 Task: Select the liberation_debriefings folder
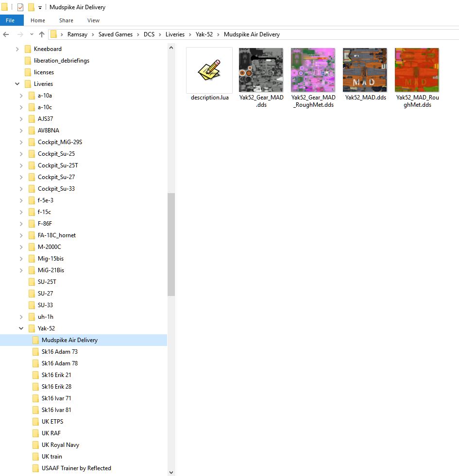[61, 61]
